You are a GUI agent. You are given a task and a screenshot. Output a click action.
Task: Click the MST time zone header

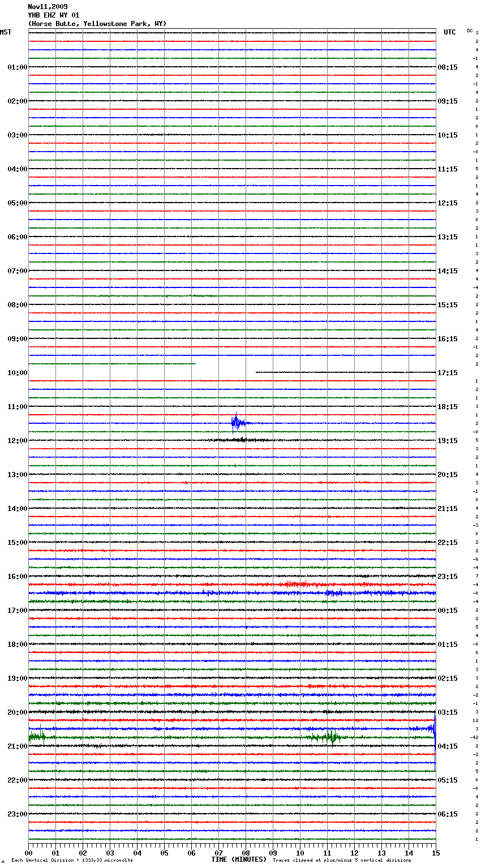point(6,32)
